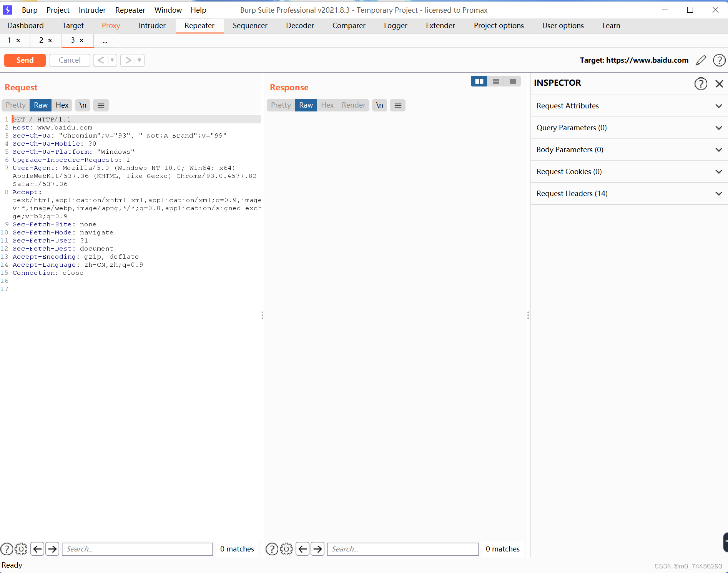Switch to the Proxy tab
Viewport: 728px width, 573px height.
[111, 25]
